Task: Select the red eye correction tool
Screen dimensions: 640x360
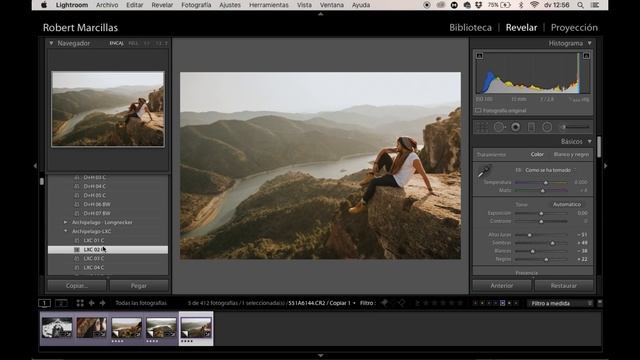Action: (516, 127)
